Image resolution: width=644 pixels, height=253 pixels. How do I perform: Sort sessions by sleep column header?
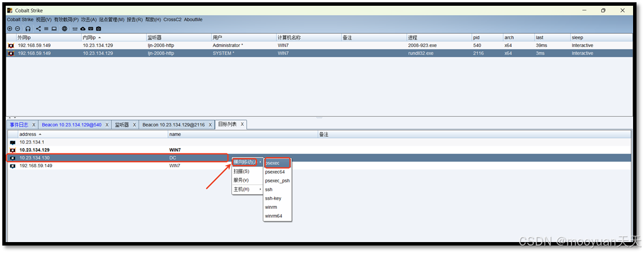(601, 37)
